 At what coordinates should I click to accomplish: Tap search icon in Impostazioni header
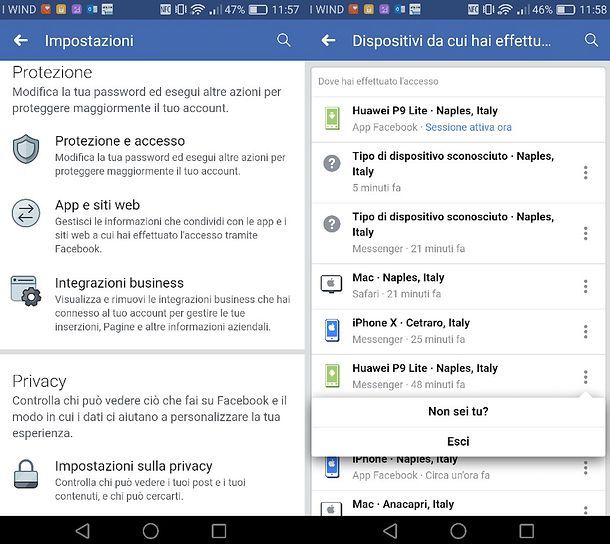[284, 40]
